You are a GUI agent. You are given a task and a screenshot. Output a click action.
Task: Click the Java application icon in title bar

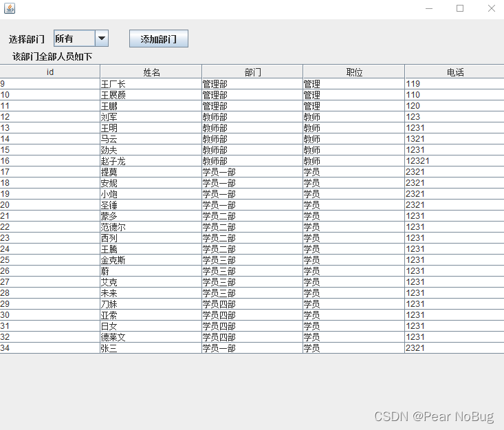point(10,8)
